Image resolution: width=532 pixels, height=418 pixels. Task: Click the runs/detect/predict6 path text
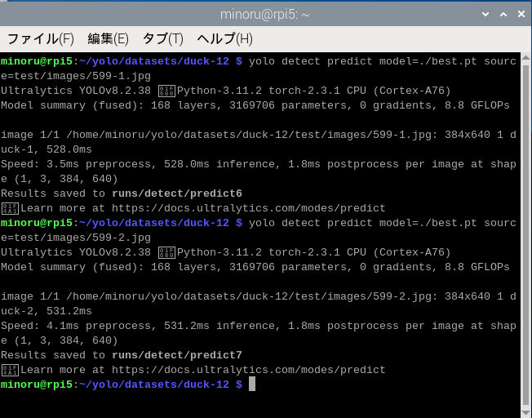point(176,193)
